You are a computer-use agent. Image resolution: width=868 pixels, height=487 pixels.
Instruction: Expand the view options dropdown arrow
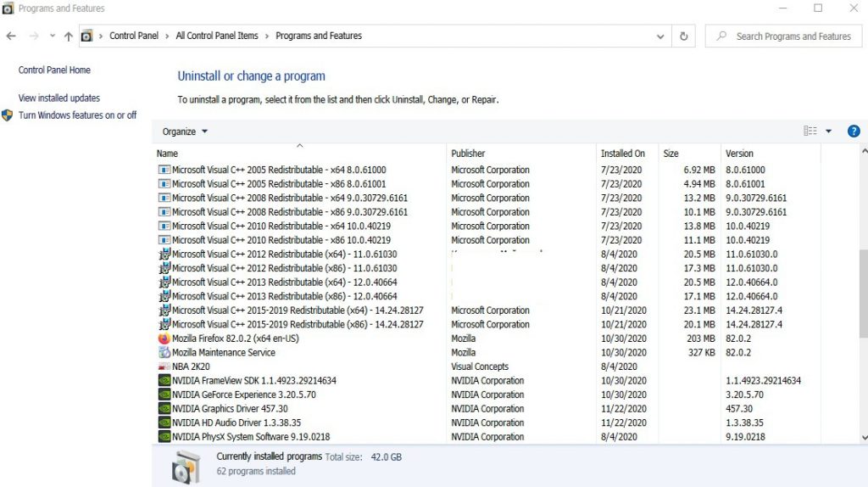click(828, 132)
